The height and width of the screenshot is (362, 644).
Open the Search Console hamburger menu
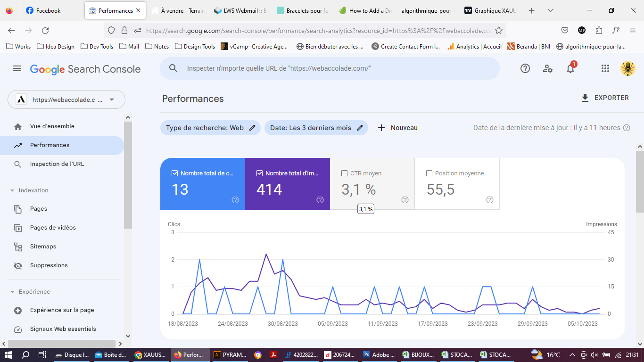pos(17,69)
